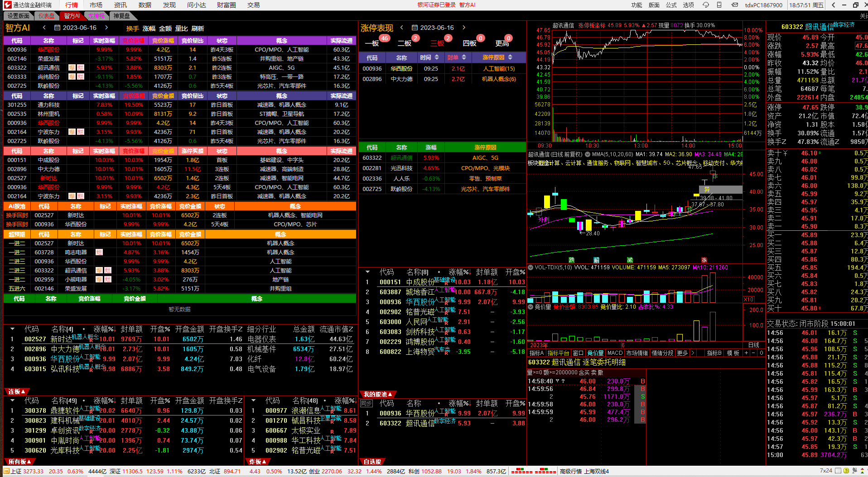Switch to the MACD indicator tab
The height and width of the screenshot is (477, 868).
615,353
